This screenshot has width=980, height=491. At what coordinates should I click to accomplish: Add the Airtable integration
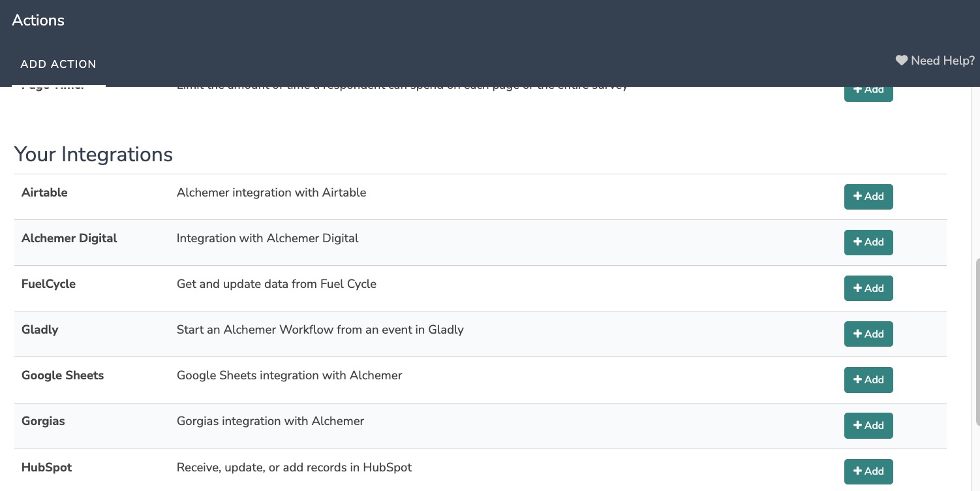click(x=868, y=197)
